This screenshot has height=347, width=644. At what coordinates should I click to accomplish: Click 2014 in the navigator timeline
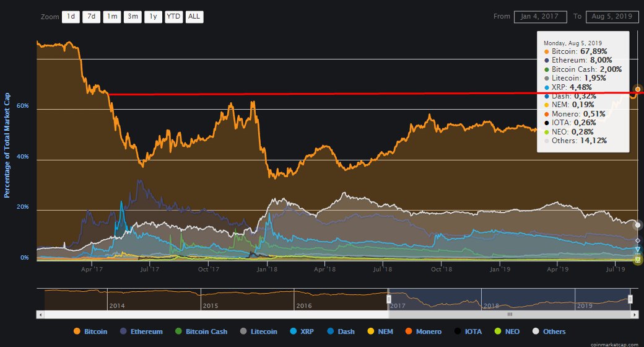click(117, 306)
